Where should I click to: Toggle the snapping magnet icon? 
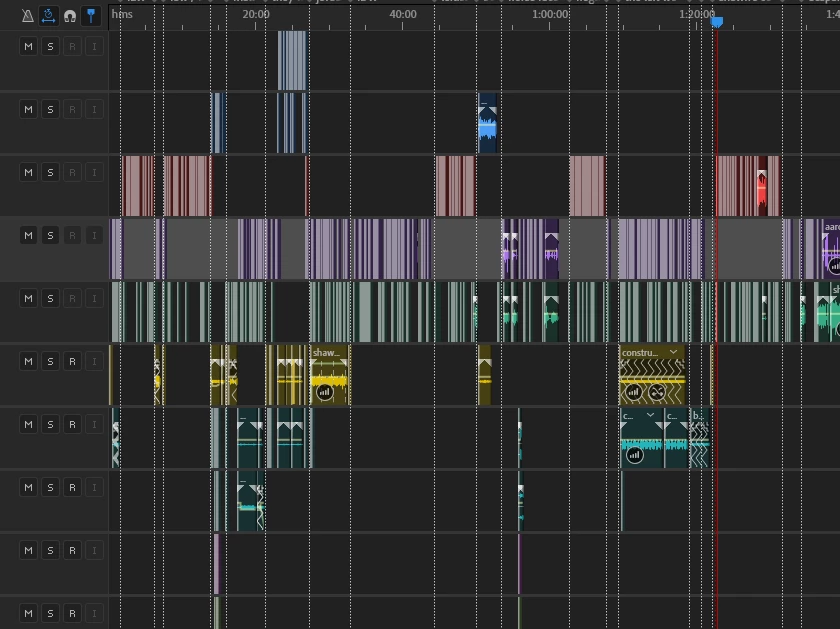click(70, 16)
